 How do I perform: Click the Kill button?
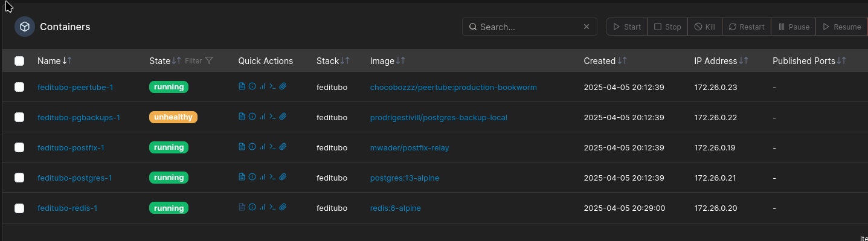coord(705,27)
